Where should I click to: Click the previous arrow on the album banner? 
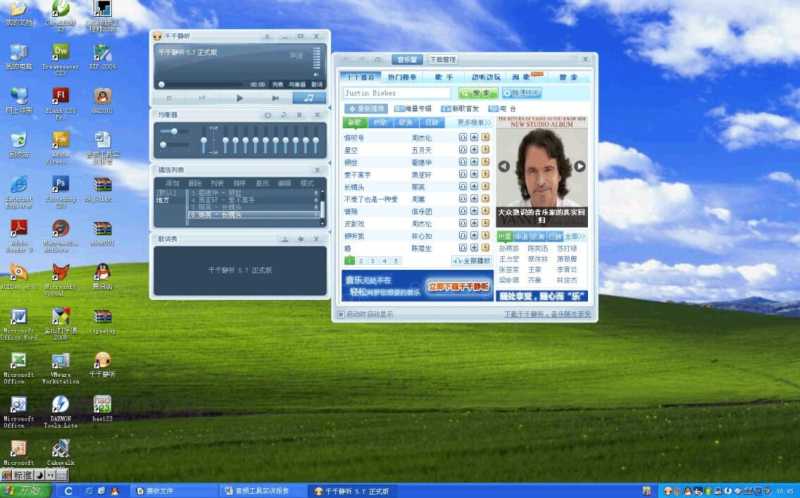pos(504,166)
